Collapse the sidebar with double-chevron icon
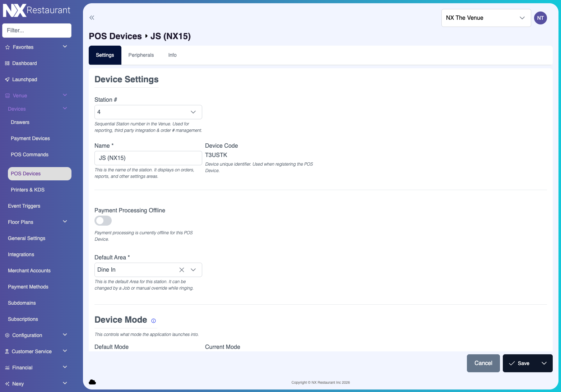 tap(92, 17)
